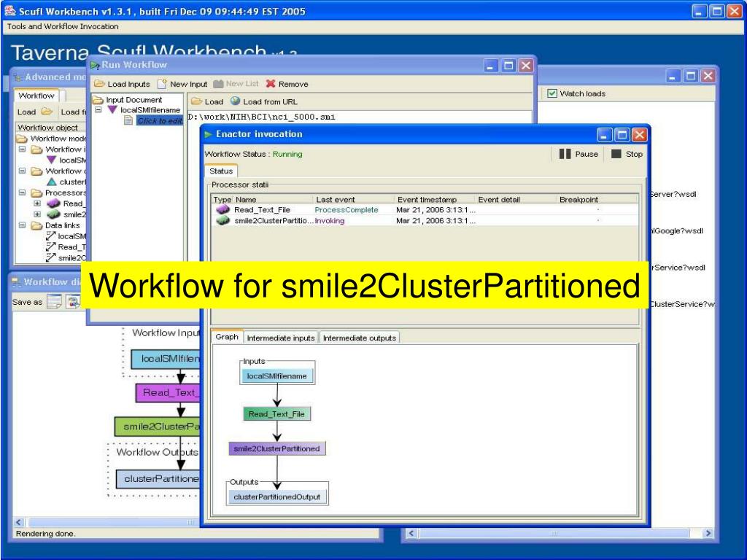Viewport: 747px width, 560px height.
Task: Click the green smile2 icon in the tree
Action: (x=53, y=214)
